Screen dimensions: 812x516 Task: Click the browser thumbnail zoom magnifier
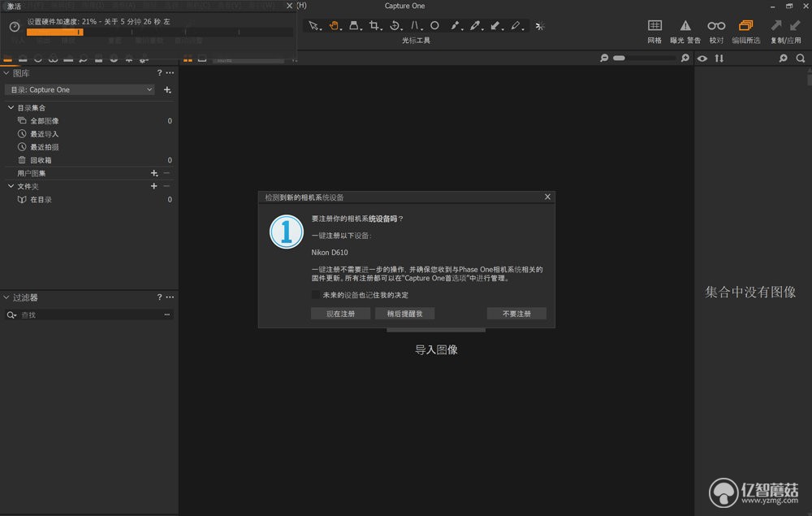coord(783,58)
